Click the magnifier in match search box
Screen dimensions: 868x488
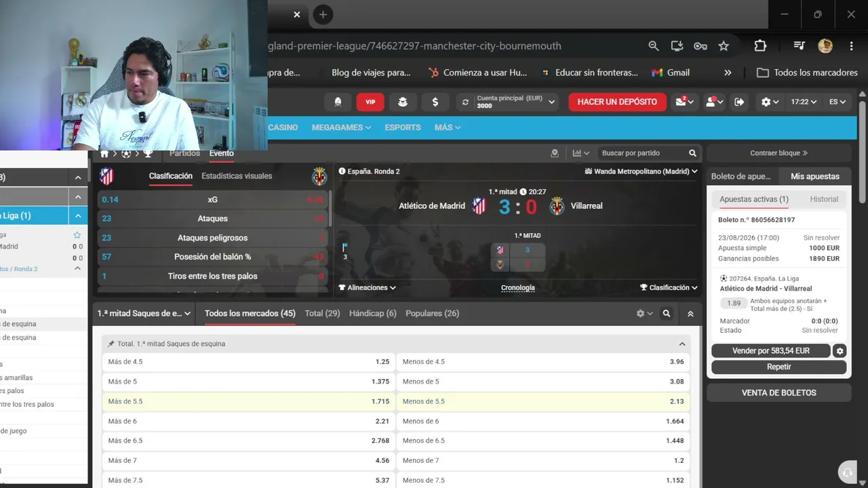point(692,153)
